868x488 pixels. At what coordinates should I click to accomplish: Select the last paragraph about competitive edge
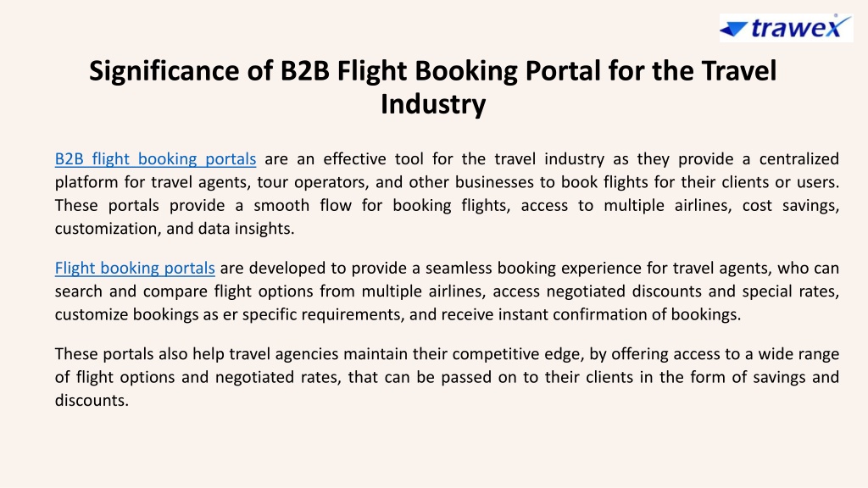(x=447, y=377)
